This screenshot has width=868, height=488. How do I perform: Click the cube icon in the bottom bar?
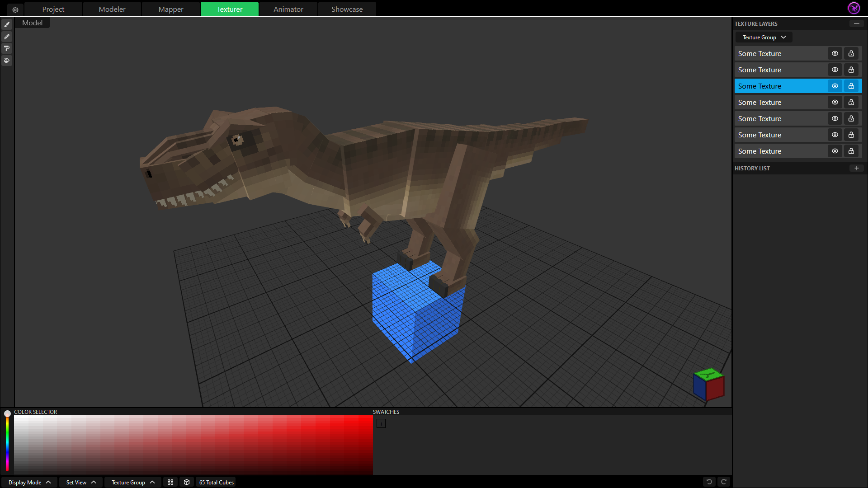pos(187,482)
